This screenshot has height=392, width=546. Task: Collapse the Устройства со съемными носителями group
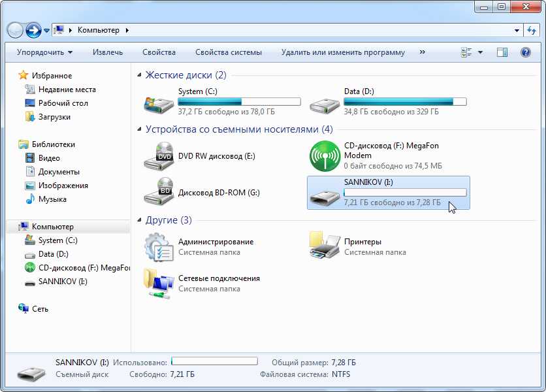[139, 129]
